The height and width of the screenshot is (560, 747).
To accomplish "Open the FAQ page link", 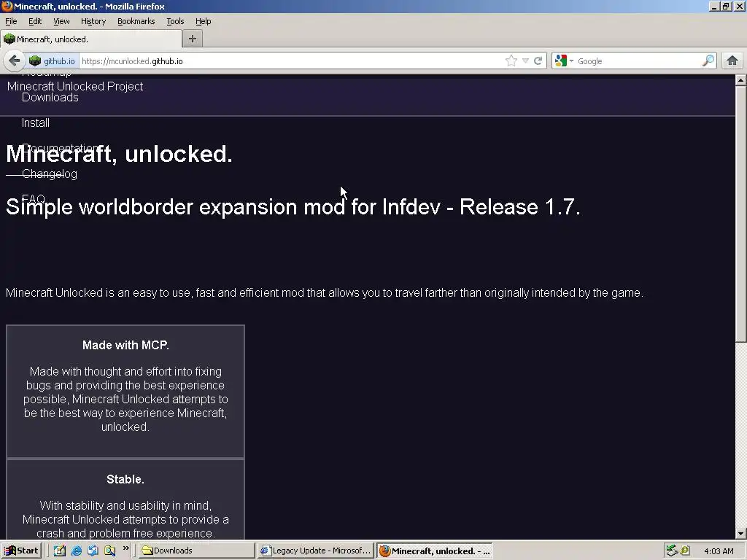I will click(34, 198).
